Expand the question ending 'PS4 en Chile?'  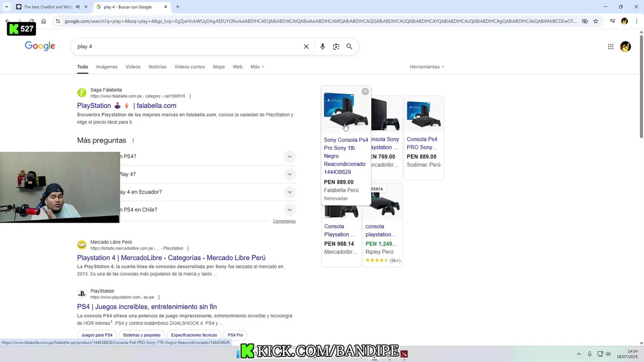point(289,210)
